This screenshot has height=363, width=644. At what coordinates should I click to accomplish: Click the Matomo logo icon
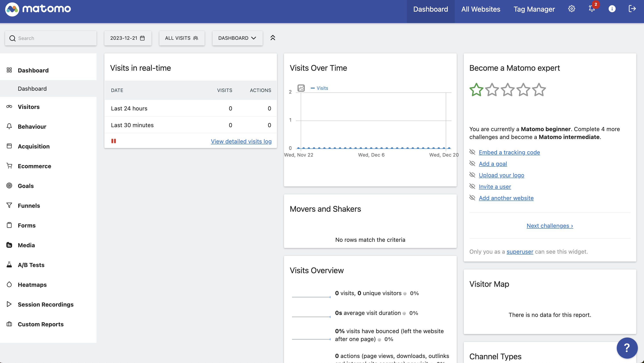pyautogui.click(x=12, y=9)
